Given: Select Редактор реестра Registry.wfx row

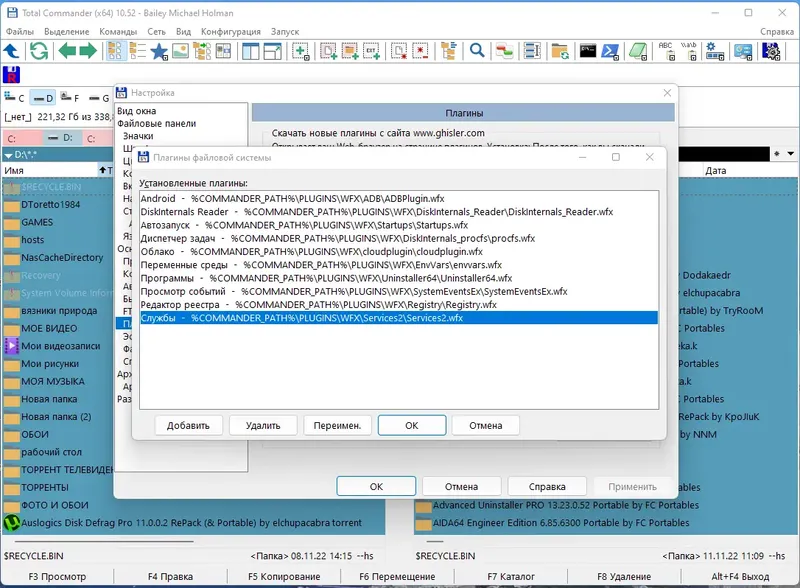Looking at the screenshot, I should [x=399, y=305].
